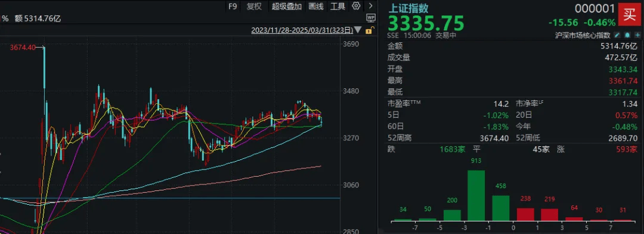Click the 3270 price axis label
This screenshot has width=644, height=234.
[x=351, y=138]
